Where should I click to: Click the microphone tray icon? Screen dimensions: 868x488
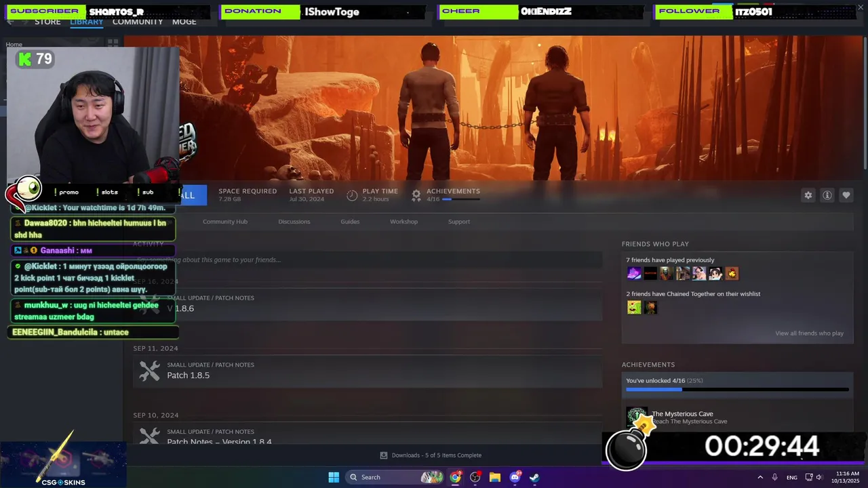[x=774, y=477]
